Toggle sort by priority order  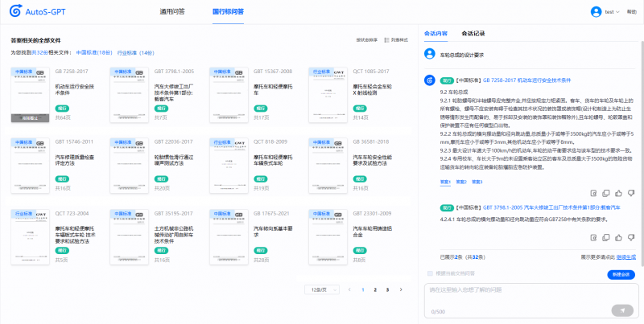pos(366,39)
